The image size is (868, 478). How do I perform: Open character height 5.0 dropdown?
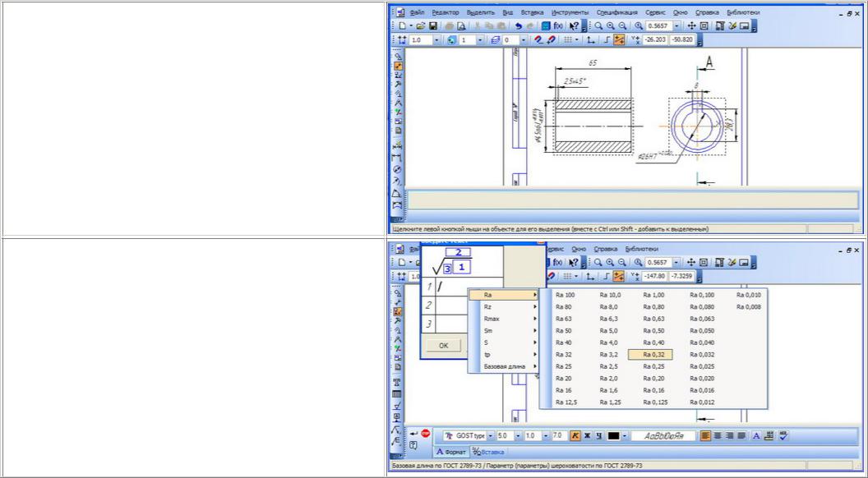pyautogui.click(x=518, y=436)
